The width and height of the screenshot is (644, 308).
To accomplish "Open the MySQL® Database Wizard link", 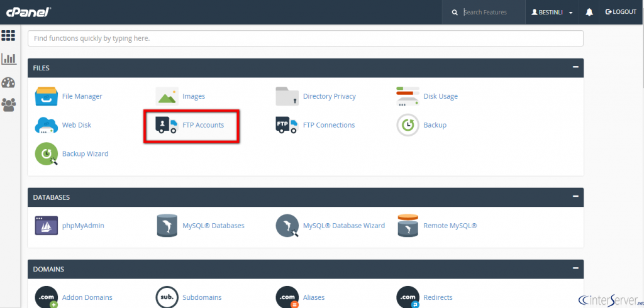I will [344, 226].
